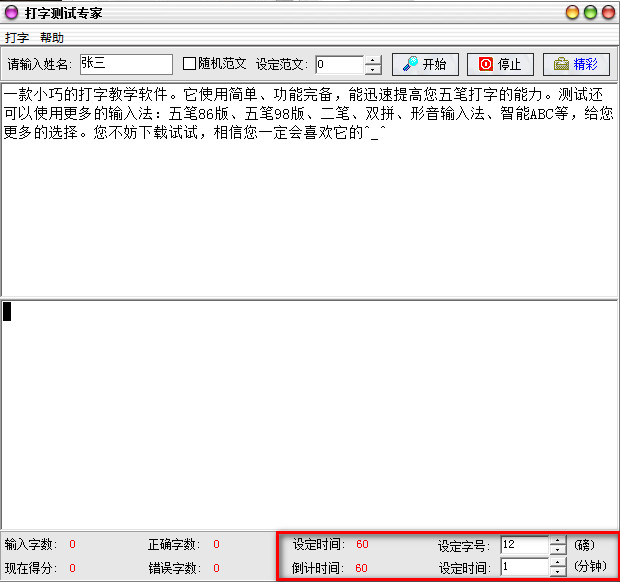The width and height of the screenshot is (620, 582).
Task: Click inside the lower typing input area
Action: pyautogui.click(x=309, y=414)
